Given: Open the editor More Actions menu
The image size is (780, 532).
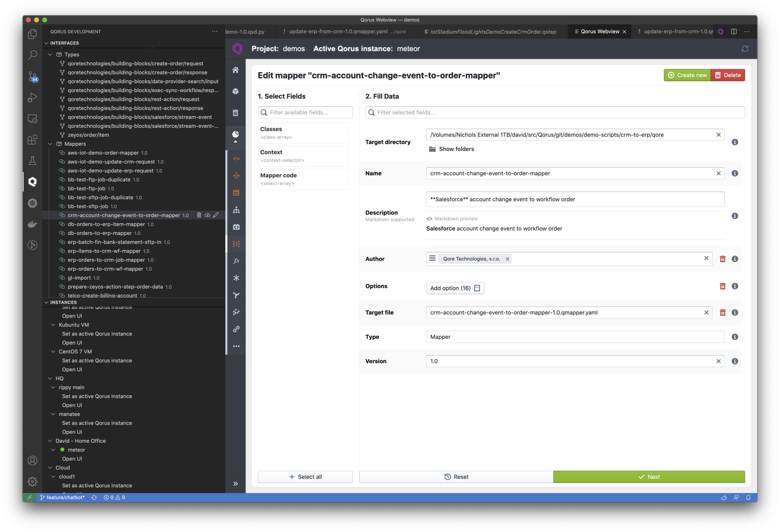Looking at the screenshot, I should pyautogui.click(x=746, y=31).
